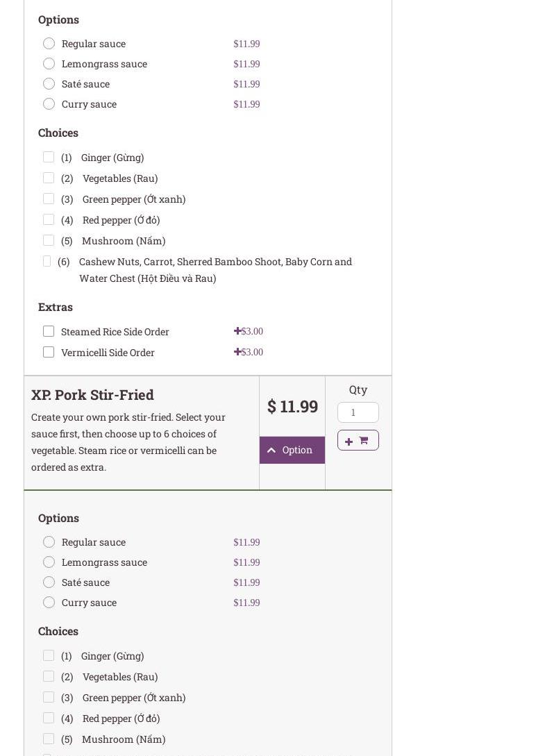Check Green pepper under XP. Pork Stir-Fried
This screenshot has height=756, width=545.
(x=49, y=698)
